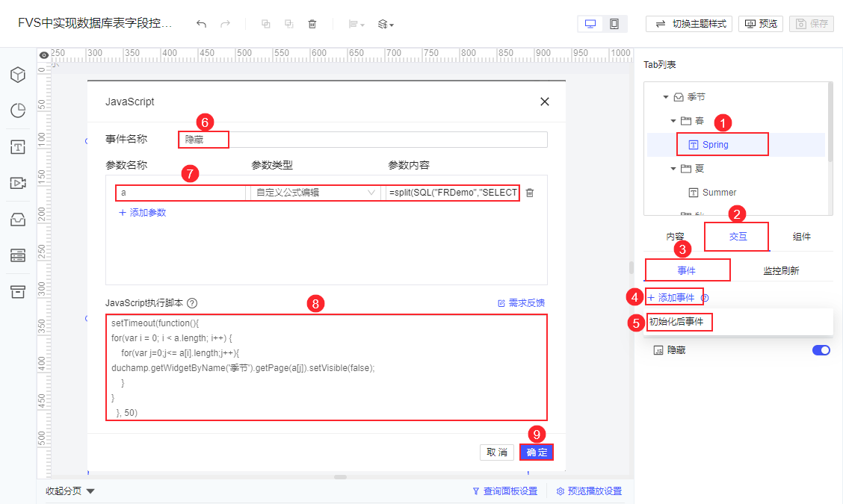Click the 取消 cancel button
This screenshot has width=843, height=504.
pos(497,452)
